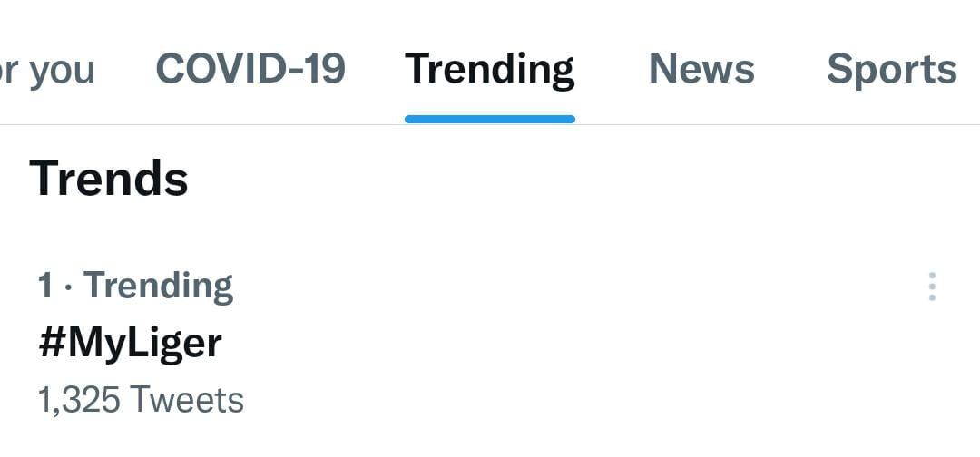This screenshot has height=457, width=980.
Task: Open coronavirus updates via COVID-19 tab
Action: tap(250, 68)
